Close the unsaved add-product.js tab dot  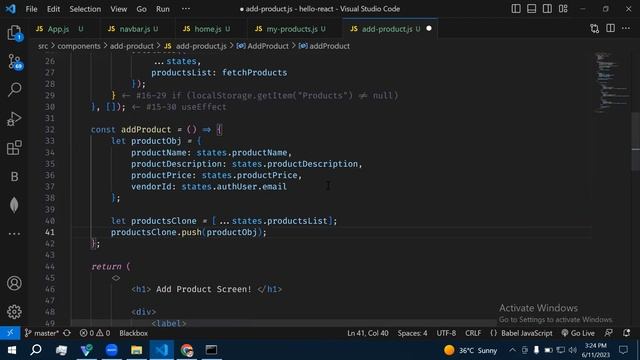[x=429, y=29]
